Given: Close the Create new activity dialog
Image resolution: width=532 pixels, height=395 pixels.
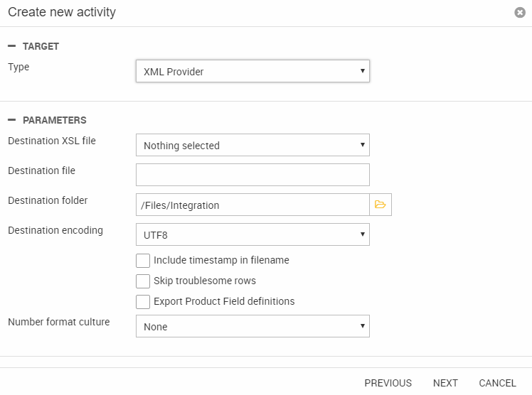Looking at the screenshot, I should 520,13.
